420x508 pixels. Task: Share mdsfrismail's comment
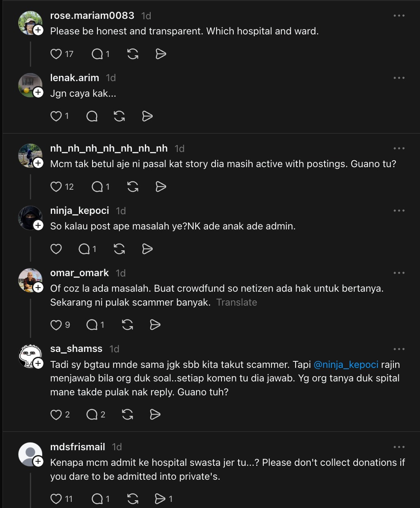coord(160,499)
